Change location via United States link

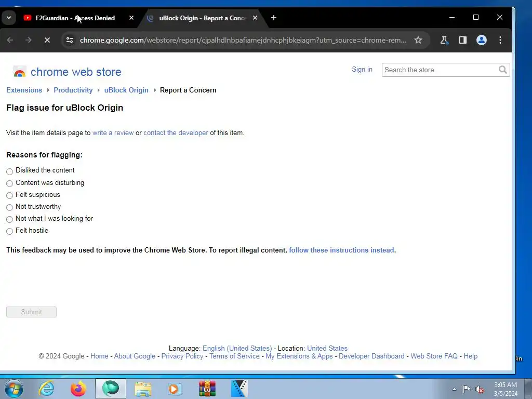click(327, 349)
